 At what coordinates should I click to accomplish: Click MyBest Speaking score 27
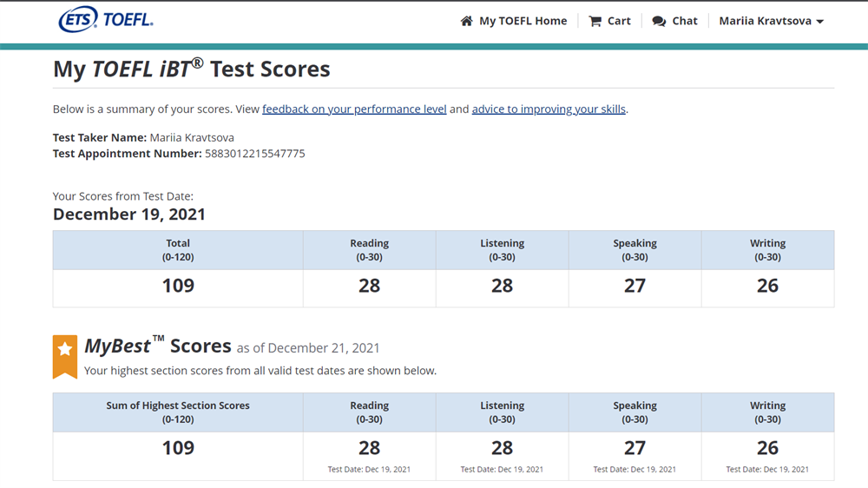coord(635,448)
